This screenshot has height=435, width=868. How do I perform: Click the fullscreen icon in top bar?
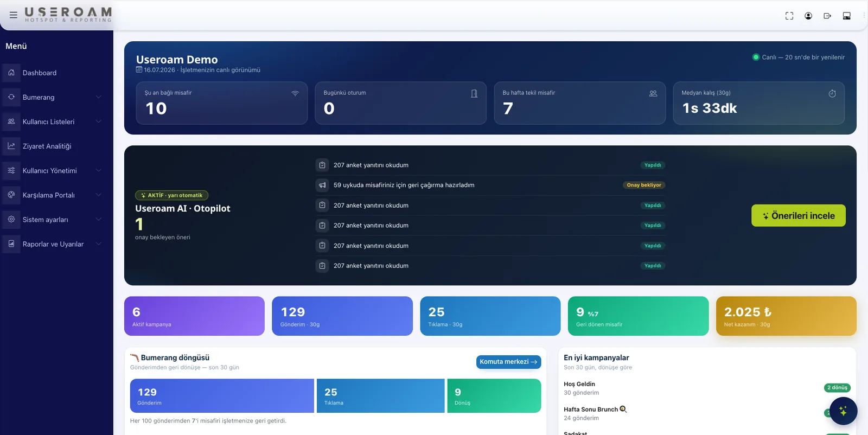coord(789,16)
